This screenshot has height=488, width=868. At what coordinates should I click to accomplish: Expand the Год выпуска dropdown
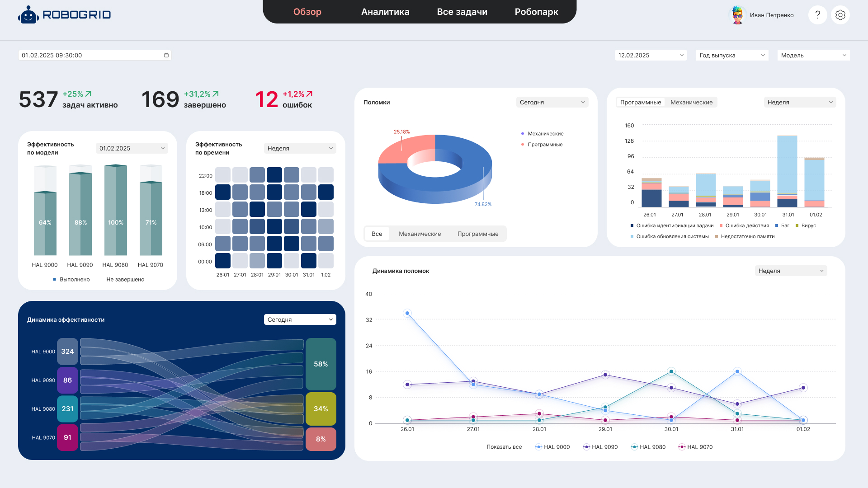(x=732, y=55)
